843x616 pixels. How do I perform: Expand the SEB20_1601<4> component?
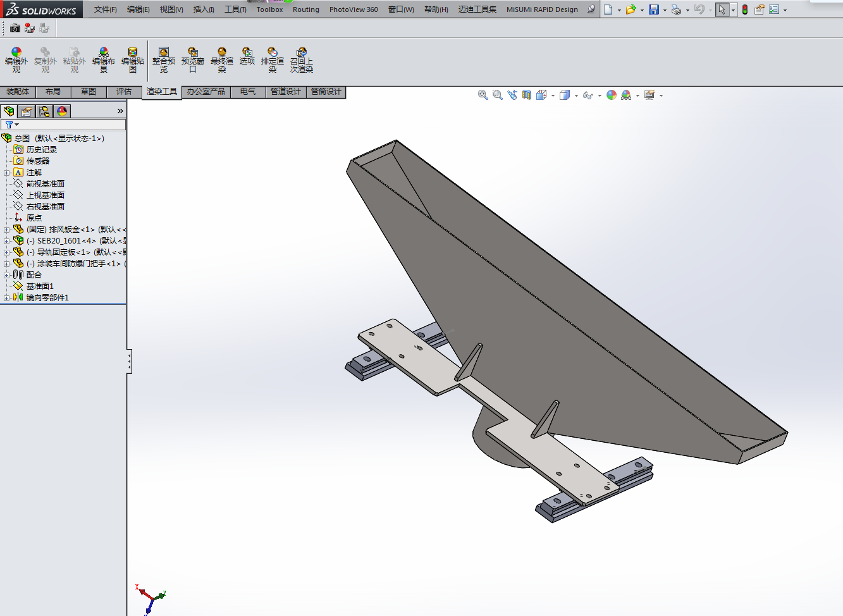tap(7, 241)
